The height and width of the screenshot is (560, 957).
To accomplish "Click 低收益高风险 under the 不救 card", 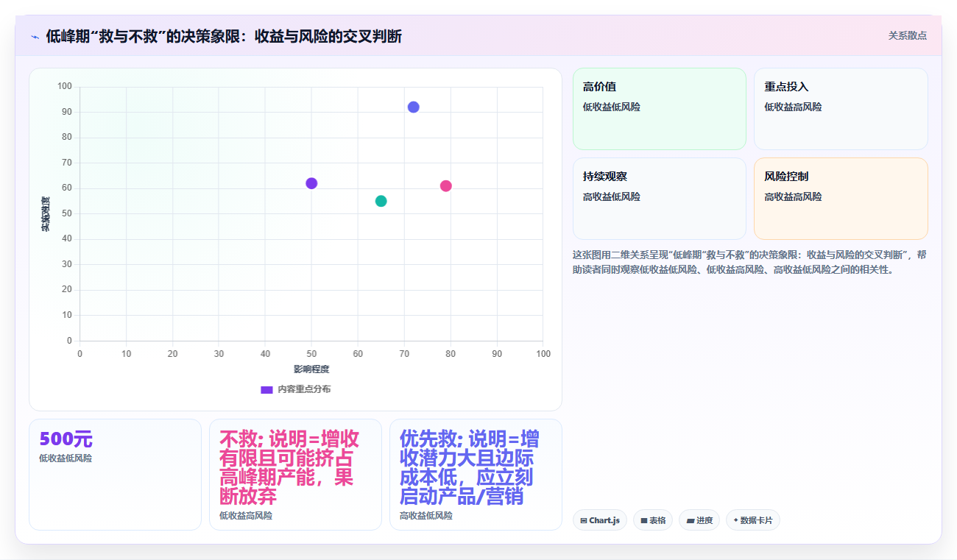I will pyautogui.click(x=246, y=516).
